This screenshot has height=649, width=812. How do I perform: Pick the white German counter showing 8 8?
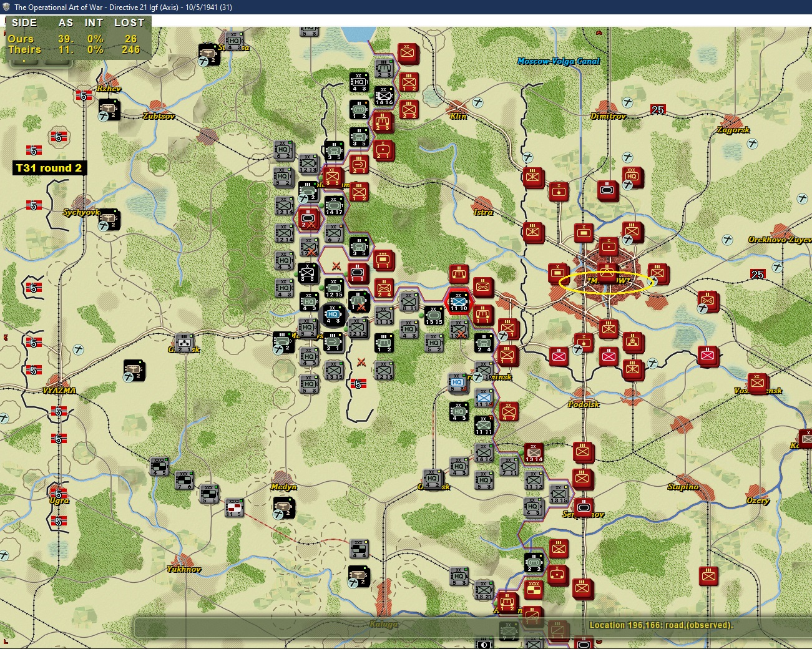[308, 273]
